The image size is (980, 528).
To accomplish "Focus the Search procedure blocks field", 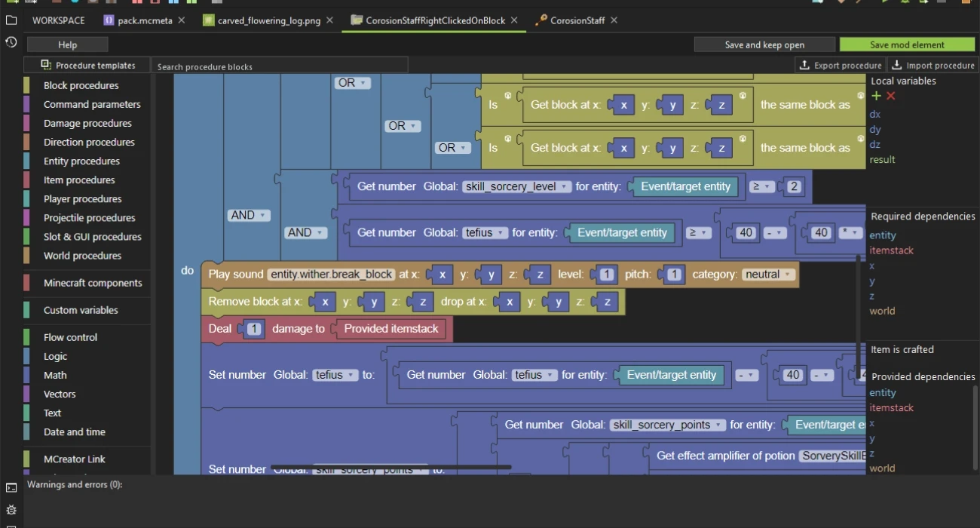I will 280,66.
